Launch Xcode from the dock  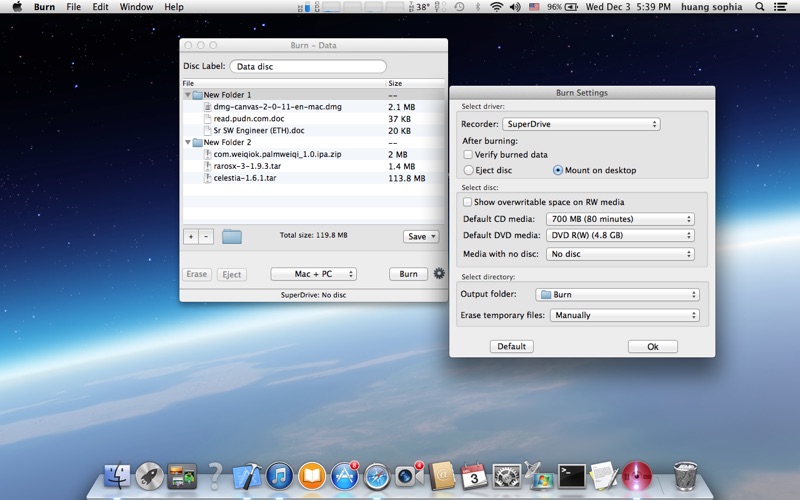pyautogui.click(x=247, y=476)
